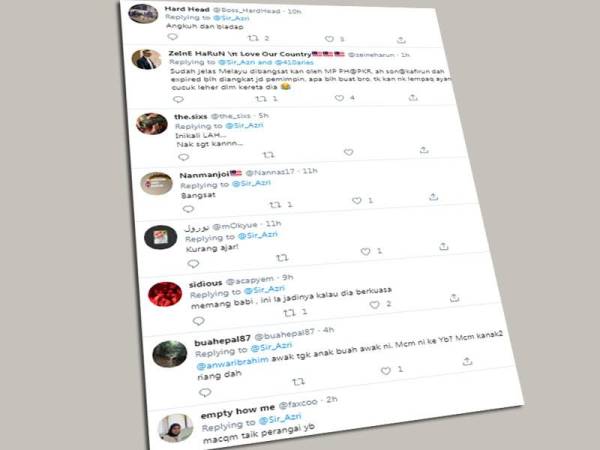Image resolution: width=600 pixels, height=450 pixels.
Task: Share the ZeinE HaRuN tweet
Action: (413, 98)
